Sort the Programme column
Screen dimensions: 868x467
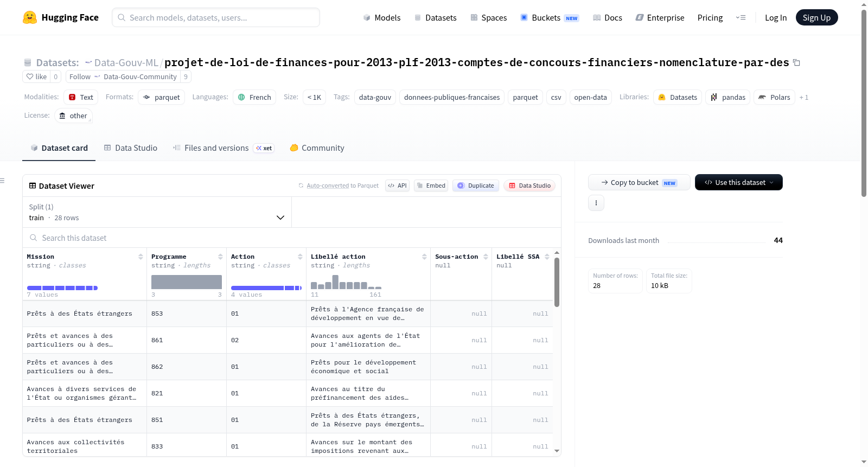click(x=220, y=257)
